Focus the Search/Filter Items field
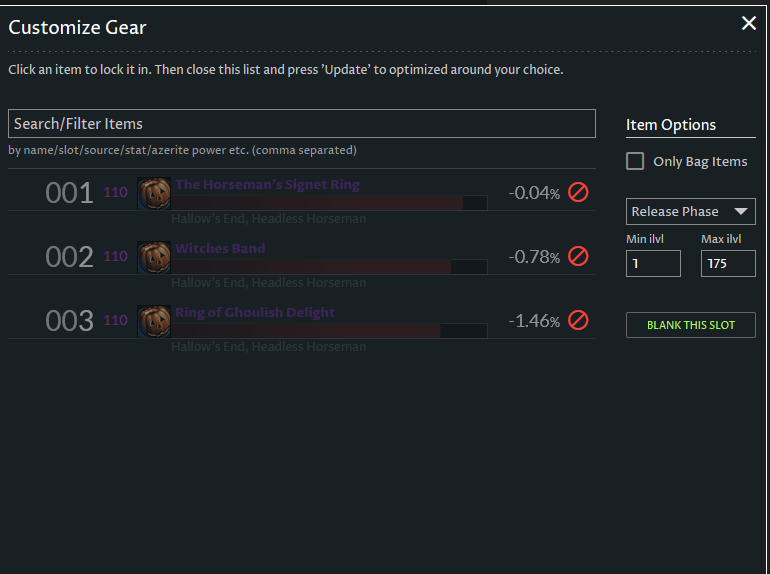 (301, 124)
